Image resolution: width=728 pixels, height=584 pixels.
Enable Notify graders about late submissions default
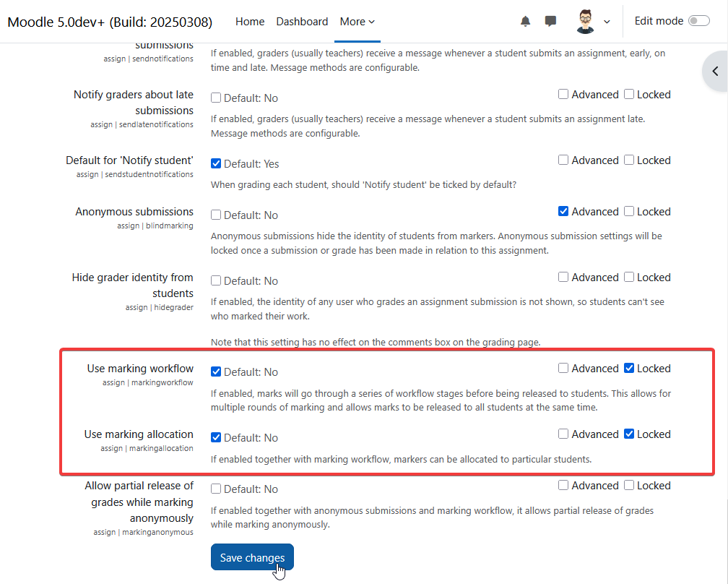(216, 98)
